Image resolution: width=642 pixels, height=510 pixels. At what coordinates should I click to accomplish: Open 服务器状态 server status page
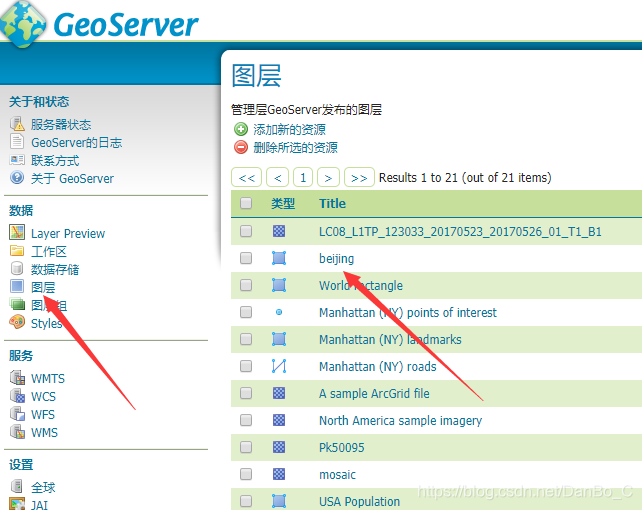pyautogui.click(x=61, y=124)
